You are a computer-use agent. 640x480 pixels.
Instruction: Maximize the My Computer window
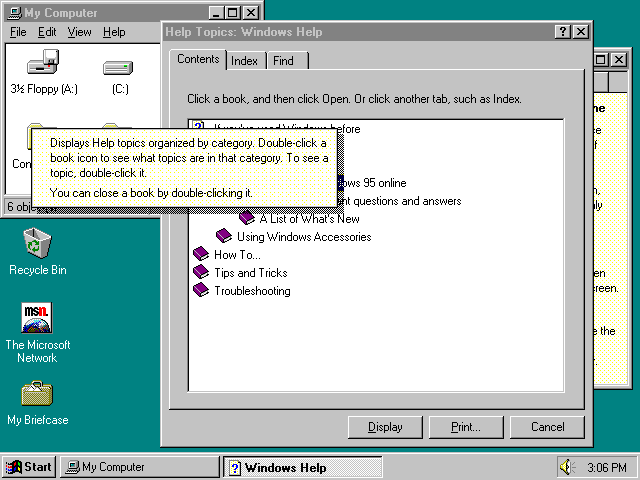click(233, 13)
